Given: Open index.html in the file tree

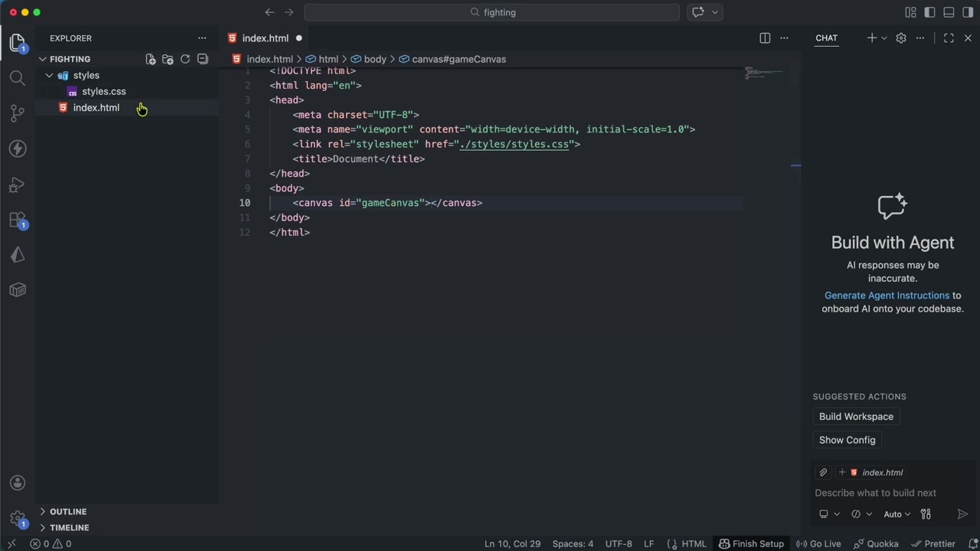Looking at the screenshot, I should (96, 108).
